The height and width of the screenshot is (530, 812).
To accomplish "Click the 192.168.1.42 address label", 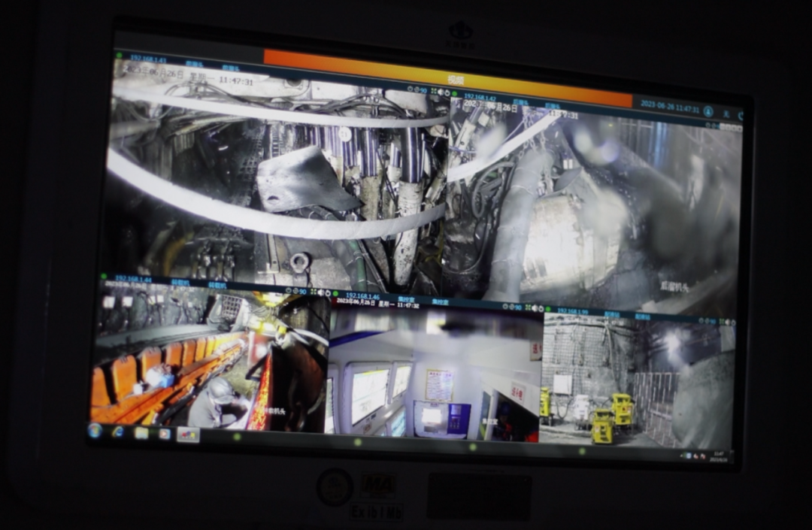I will tap(480, 97).
